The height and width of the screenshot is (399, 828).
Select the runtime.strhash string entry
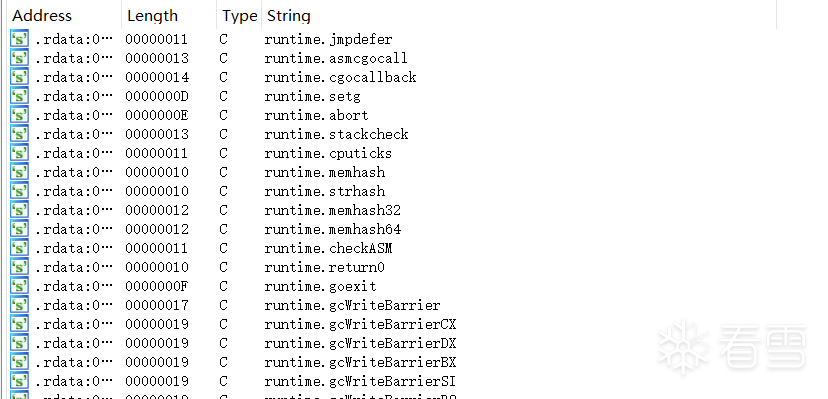coord(325,191)
